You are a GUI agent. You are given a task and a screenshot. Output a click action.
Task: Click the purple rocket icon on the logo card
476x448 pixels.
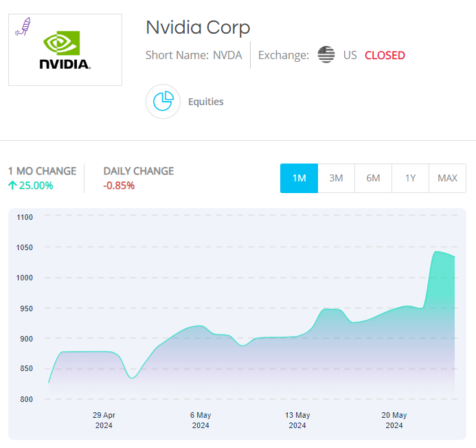23,27
